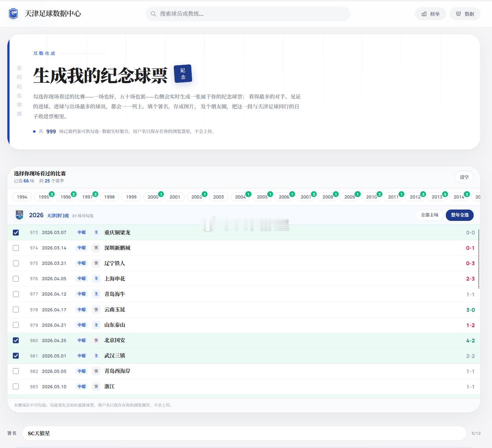Check match 977 青岛海牛
This screenshot has height=448, width=492.
16,294
